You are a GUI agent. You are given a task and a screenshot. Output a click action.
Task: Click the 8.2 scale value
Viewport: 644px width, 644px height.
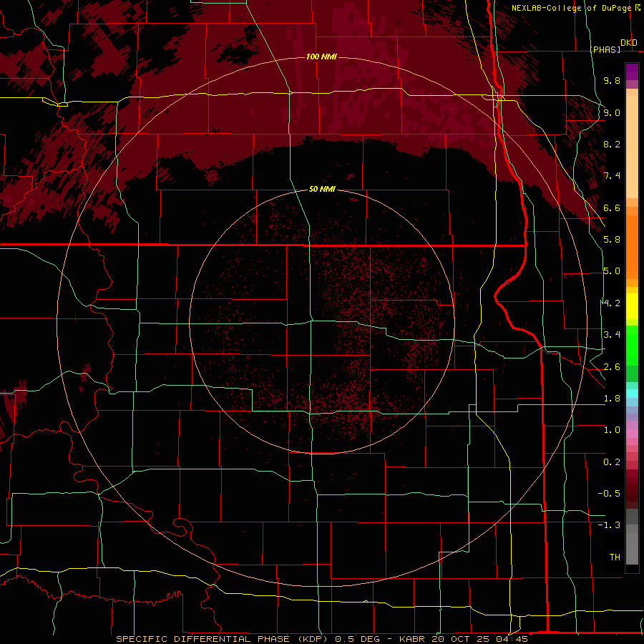pos(612,144)
